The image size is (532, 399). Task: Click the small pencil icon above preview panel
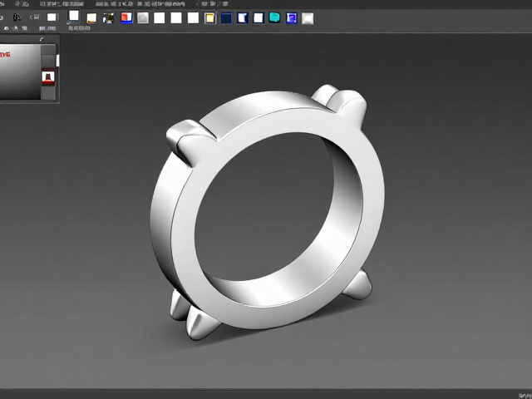pyautogui.click(x=42, y=39)
